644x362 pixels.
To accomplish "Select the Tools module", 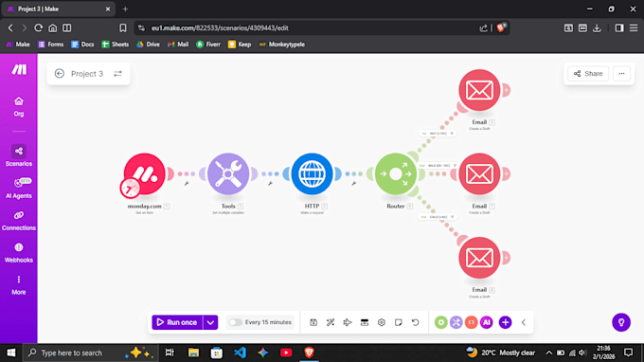I will [228, 173].
